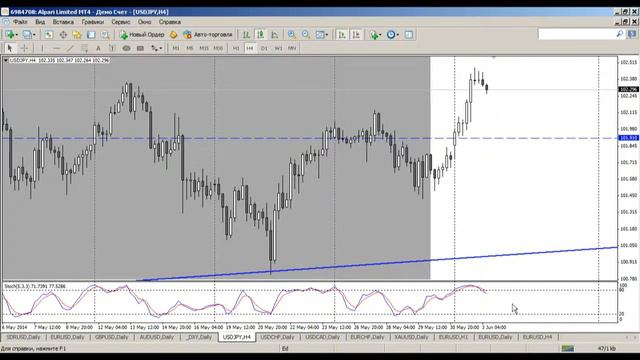Expand the Profiles dropdown arrow
This screenshot has height=360, width=640.
34,35
